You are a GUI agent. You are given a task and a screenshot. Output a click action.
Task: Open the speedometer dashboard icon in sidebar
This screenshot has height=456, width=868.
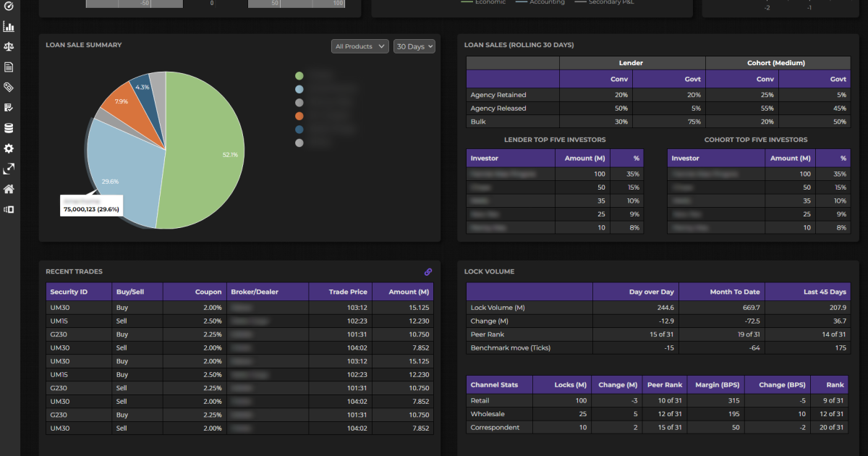(9, 7)
